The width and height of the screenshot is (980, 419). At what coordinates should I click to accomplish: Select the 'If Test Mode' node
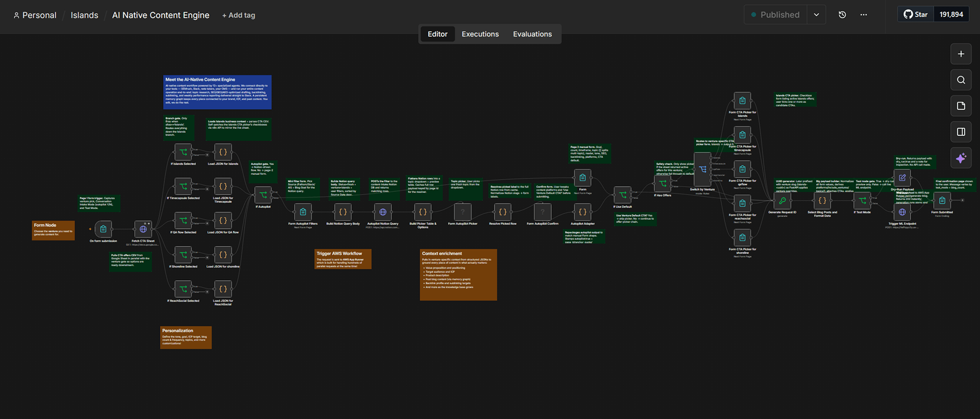pos(862,201)
